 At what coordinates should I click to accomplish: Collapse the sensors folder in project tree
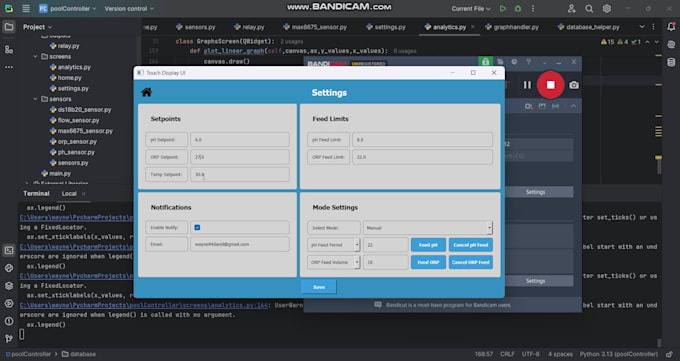click(x=35, y=99)
